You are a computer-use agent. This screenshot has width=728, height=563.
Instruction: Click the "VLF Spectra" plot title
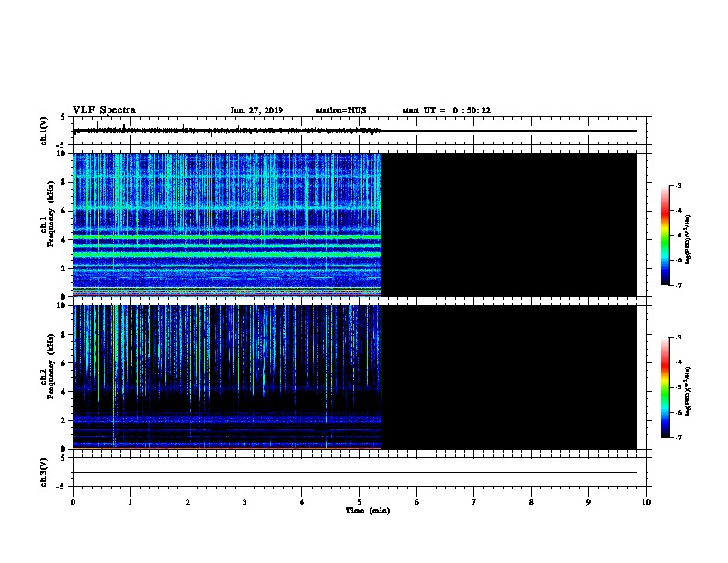(104, 110)
